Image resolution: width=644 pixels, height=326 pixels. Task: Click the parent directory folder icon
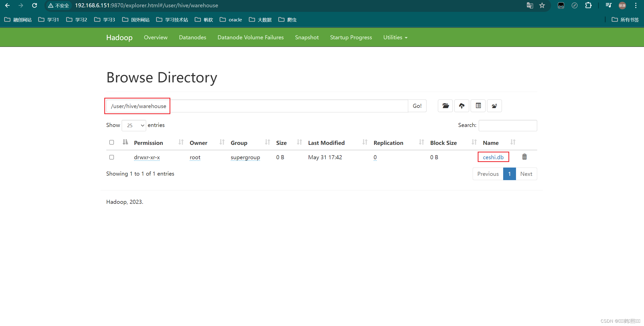[494, 106]
